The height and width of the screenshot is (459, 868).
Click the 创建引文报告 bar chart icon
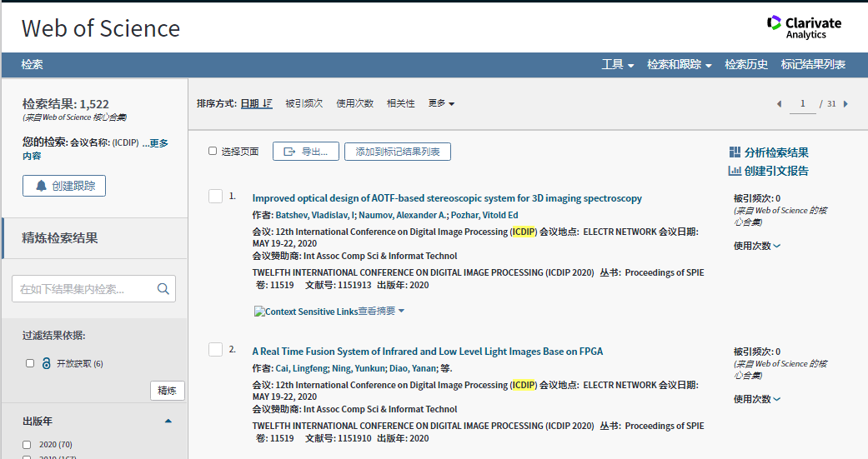coord(735,171)
